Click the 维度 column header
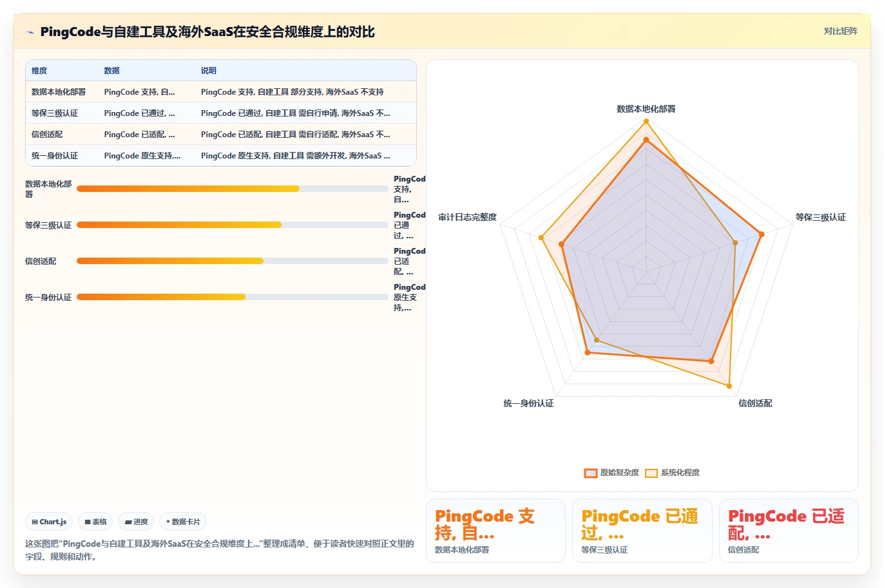This screenshot has width=884, height=588. [39, 71]
